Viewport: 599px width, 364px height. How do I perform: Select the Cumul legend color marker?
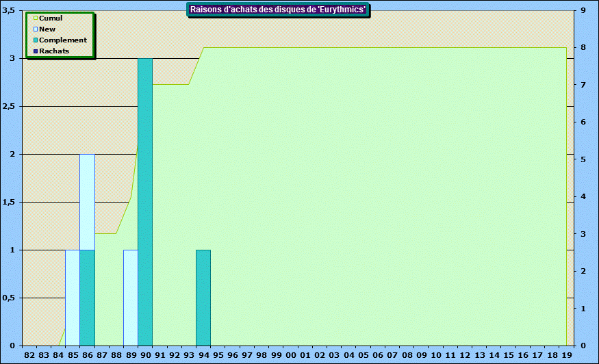click(36, 18)
